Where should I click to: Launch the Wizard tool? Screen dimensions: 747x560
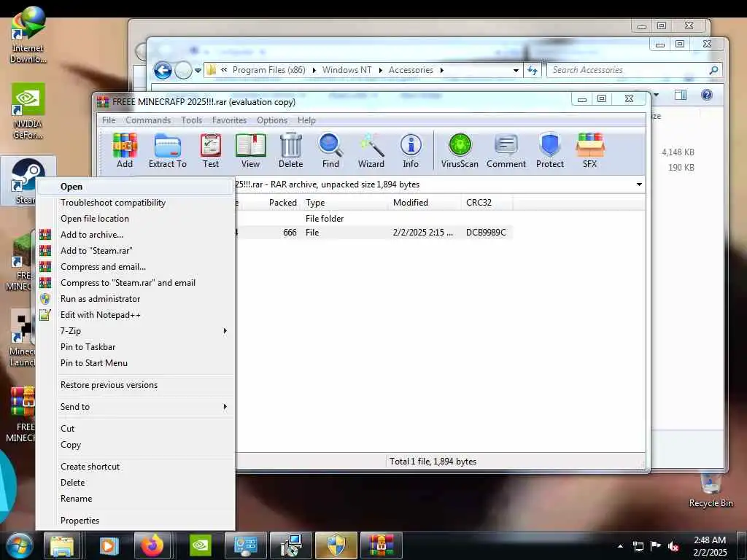pos(371,150)
